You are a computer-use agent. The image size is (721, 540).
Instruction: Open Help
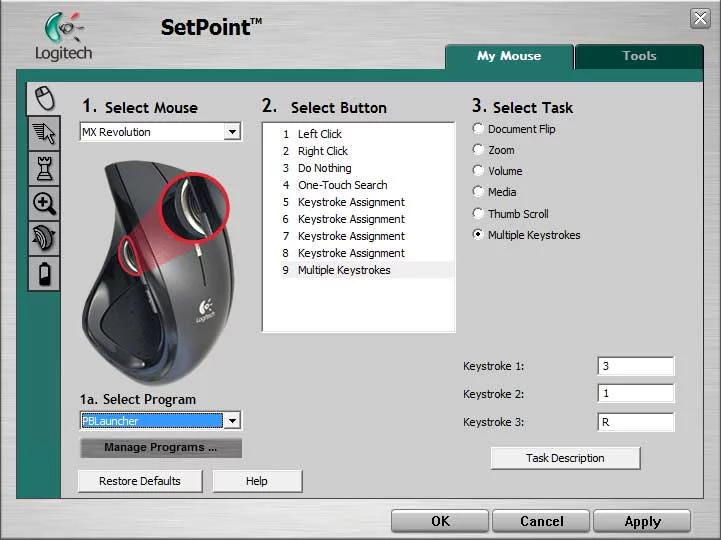pos(257,481)
